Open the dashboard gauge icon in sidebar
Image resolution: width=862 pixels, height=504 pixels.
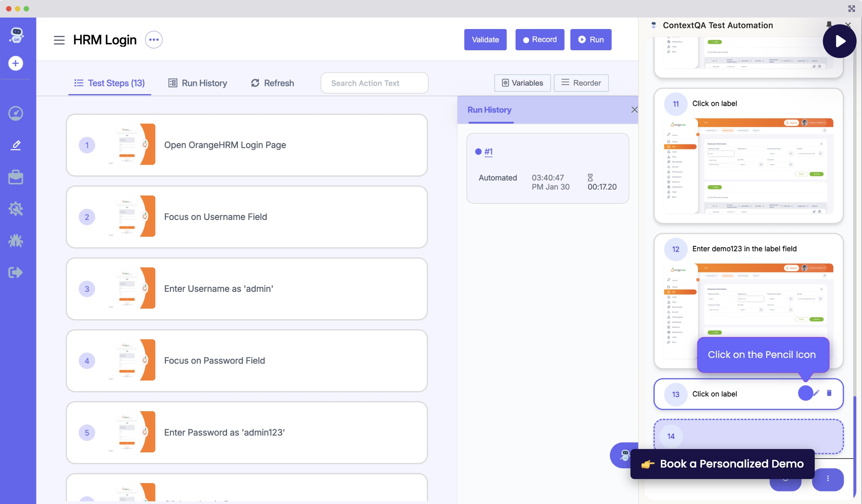pos(16,114)
